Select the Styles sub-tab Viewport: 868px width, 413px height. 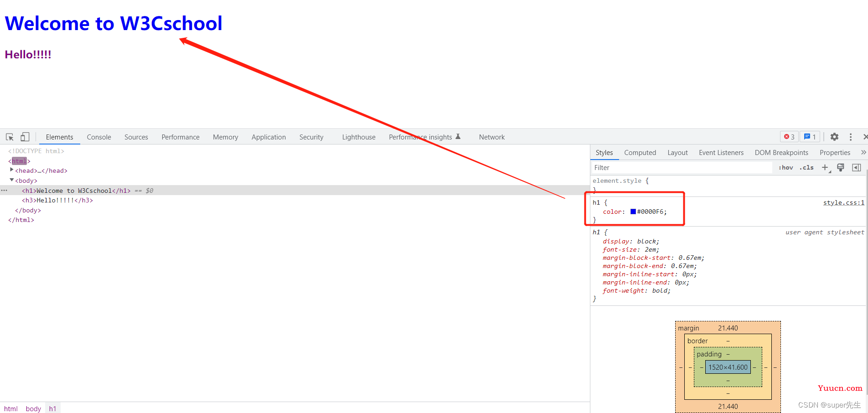coord(604,153)
